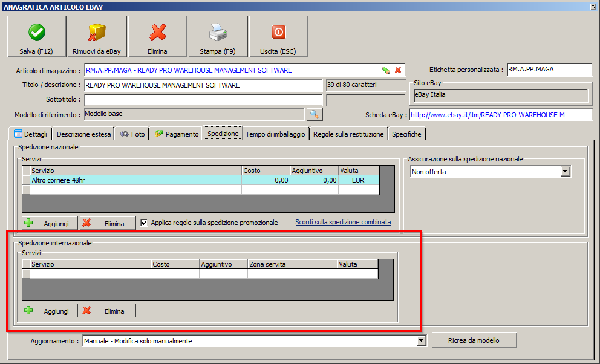Click the Aggiuntivo column header in national services
The height and width of the screenshot is (364, 600).
click(x=314, y=171)
